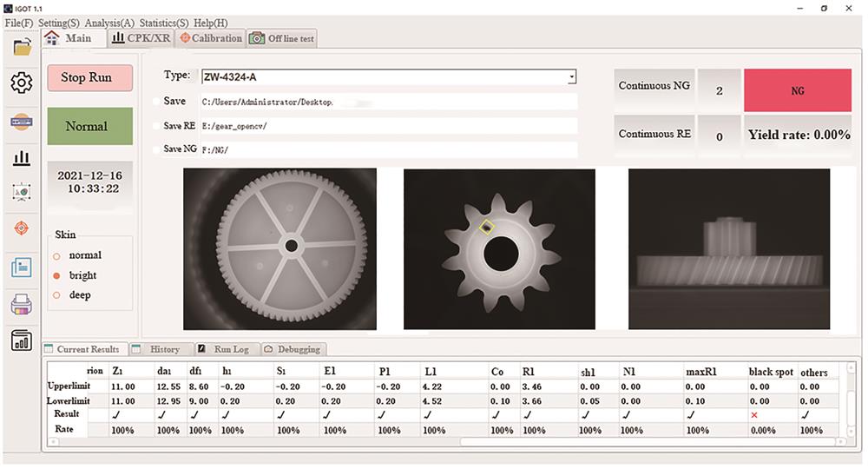
Task: Switch to the CPK/XR tab
Action: [141, 38]
